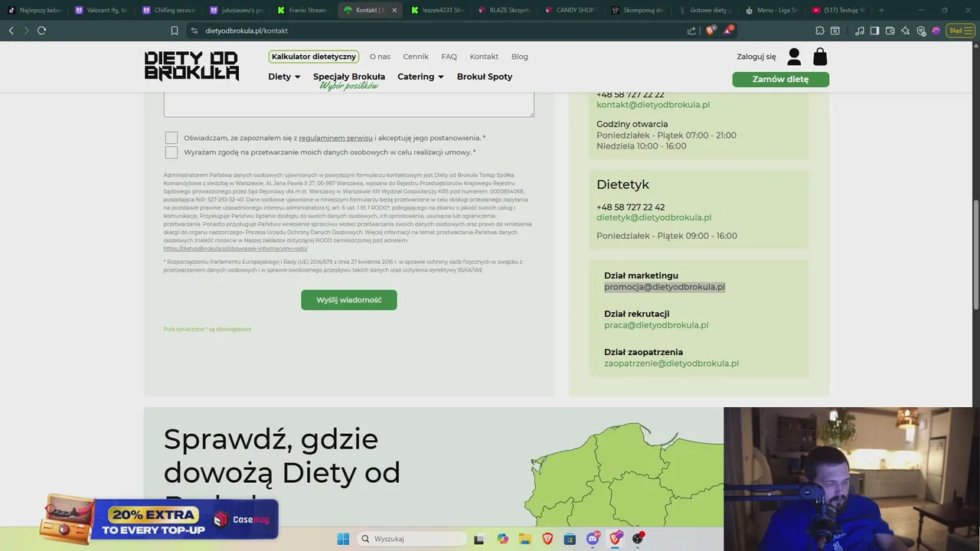
Task: Open the shopping bag cart icon
Action: pos(820,57)
